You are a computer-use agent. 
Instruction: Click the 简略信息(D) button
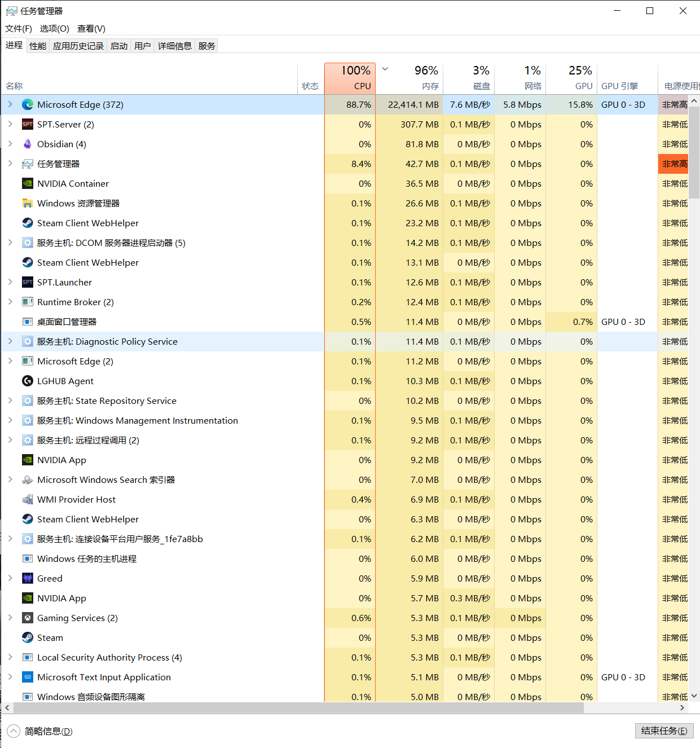40,732
